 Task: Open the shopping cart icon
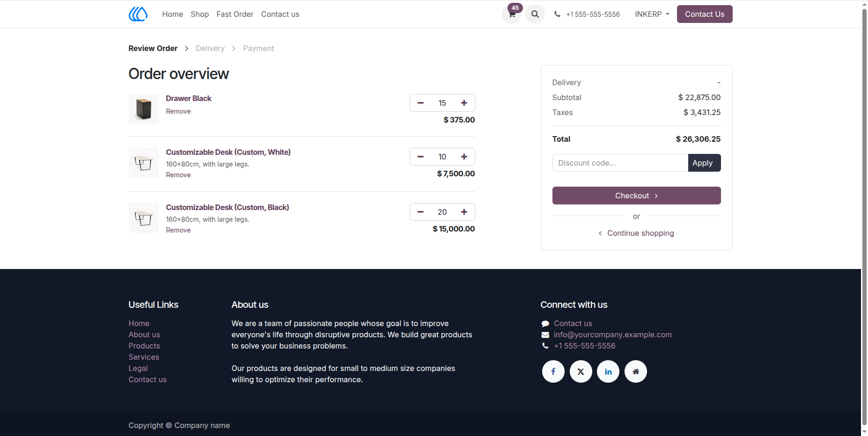pos(512,14)
